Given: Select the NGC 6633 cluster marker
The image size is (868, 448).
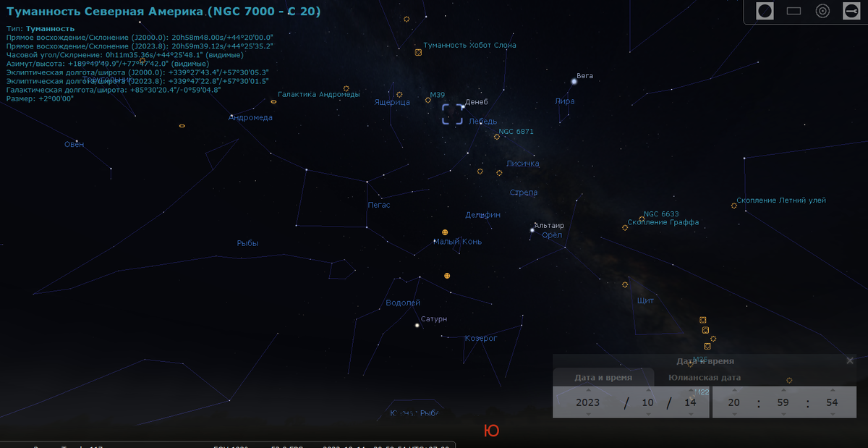Looking at the screenshot, I should 642,219.
